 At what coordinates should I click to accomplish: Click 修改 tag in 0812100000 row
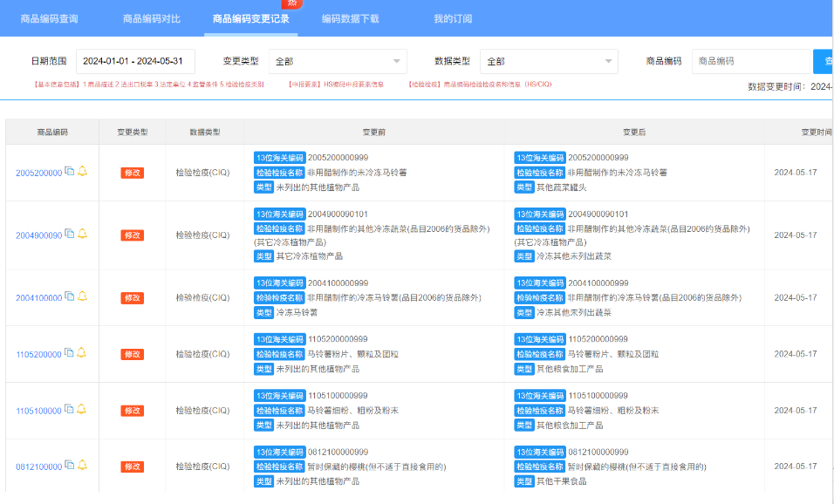[133, 467]
